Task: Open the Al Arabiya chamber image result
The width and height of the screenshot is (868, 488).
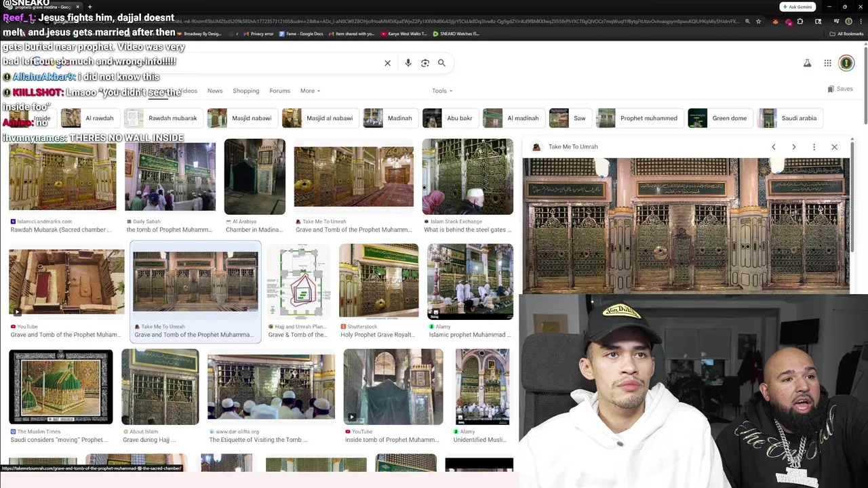Action: pos(255,176)
